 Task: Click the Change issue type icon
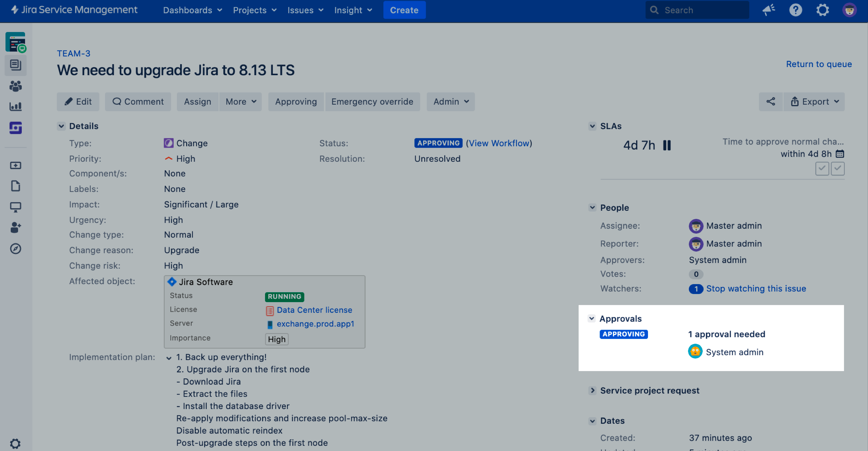168,143
